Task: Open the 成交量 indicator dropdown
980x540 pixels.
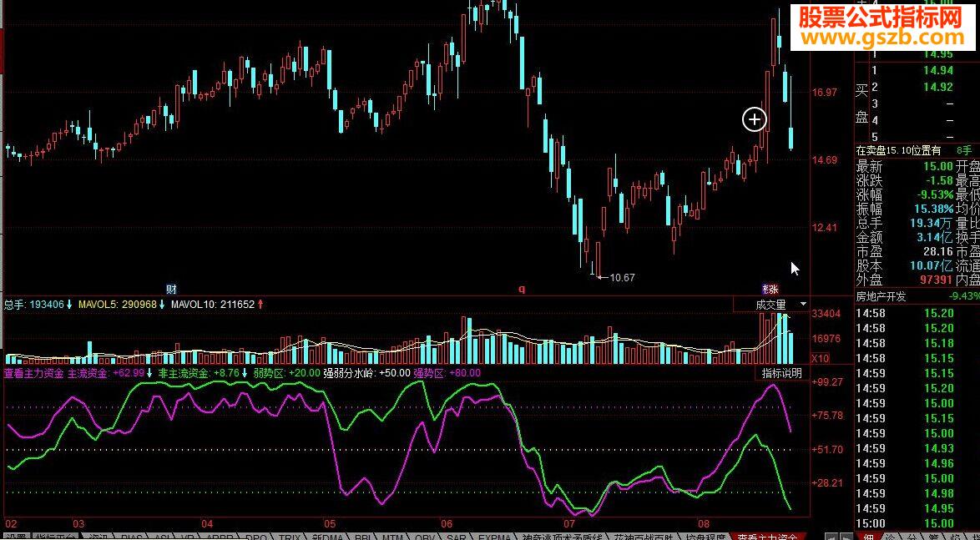Action: 772,305
